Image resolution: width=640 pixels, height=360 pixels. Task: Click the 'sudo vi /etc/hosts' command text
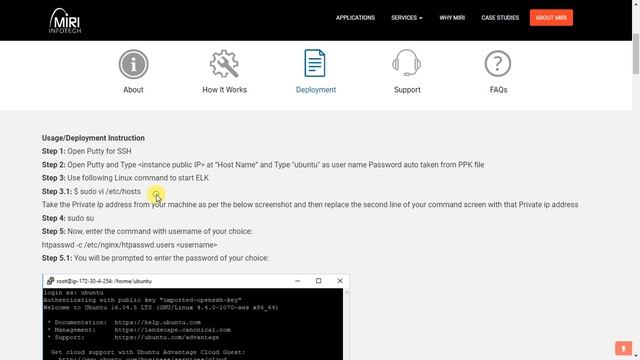(110, 191)
